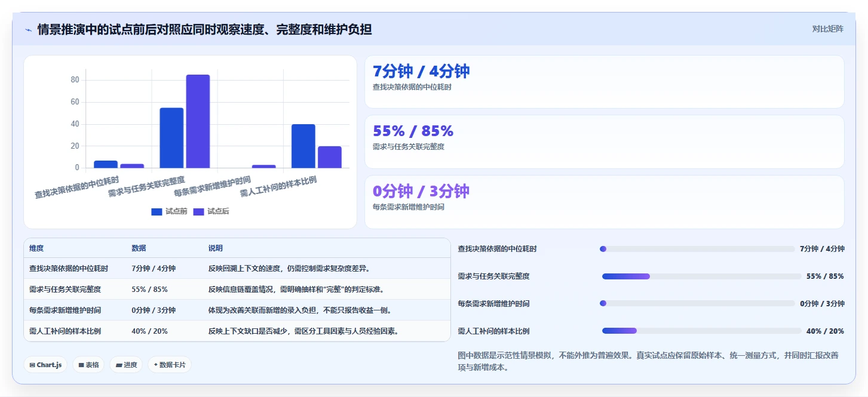Click the 55% / 85% value beside the progress bar

pos(825,276)
